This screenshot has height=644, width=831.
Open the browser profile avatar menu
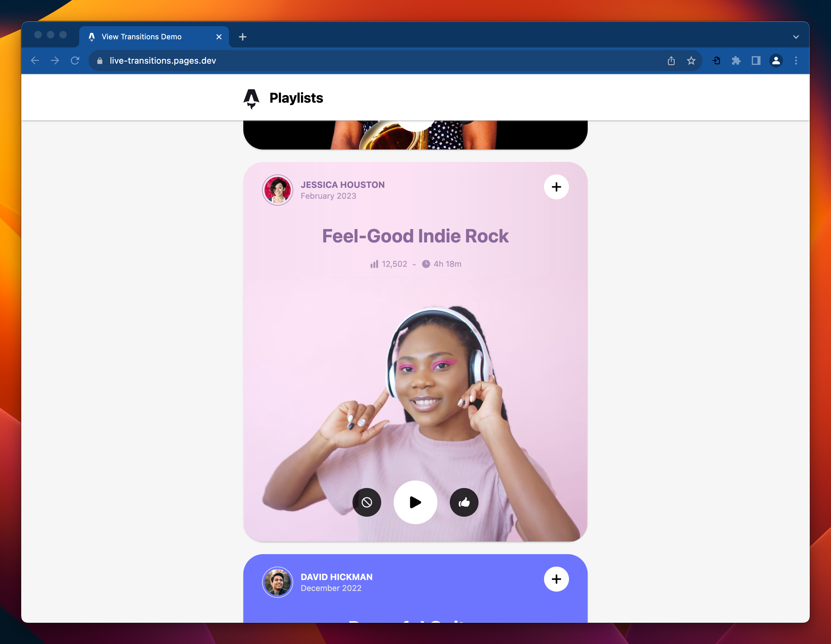point(776,61)
